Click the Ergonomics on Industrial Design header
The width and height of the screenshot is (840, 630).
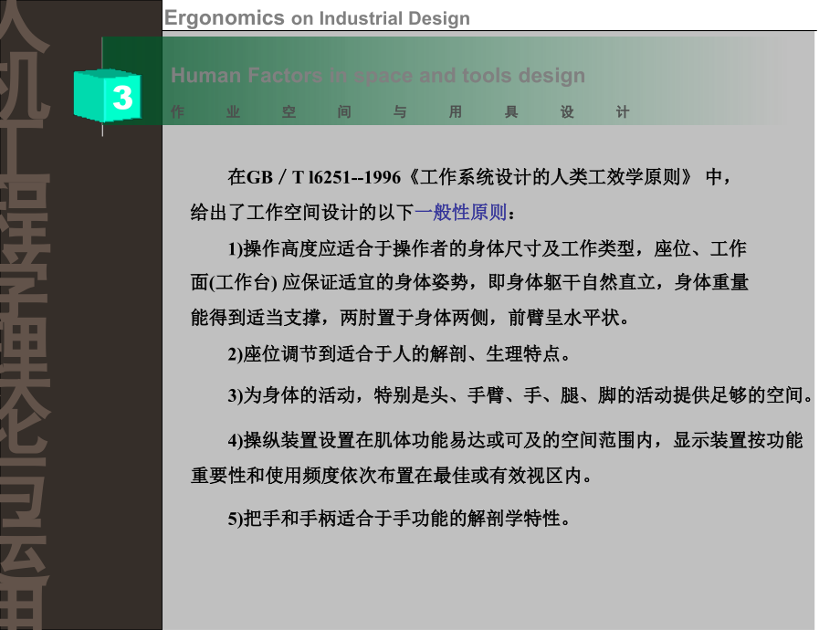317,18
